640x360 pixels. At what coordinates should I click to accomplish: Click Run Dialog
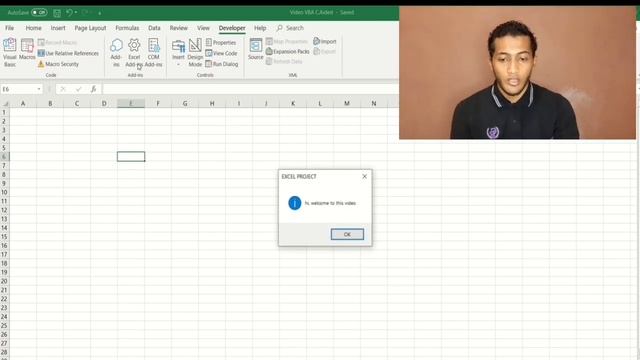222,64
